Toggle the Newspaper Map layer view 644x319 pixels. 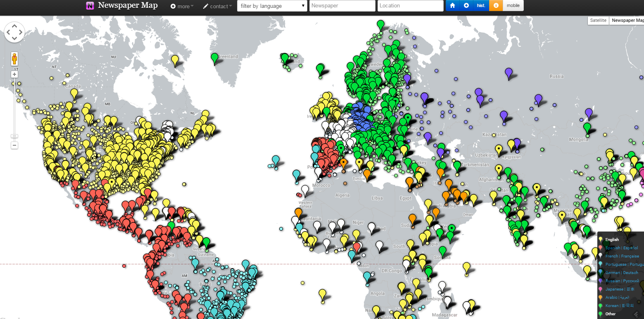627,20
